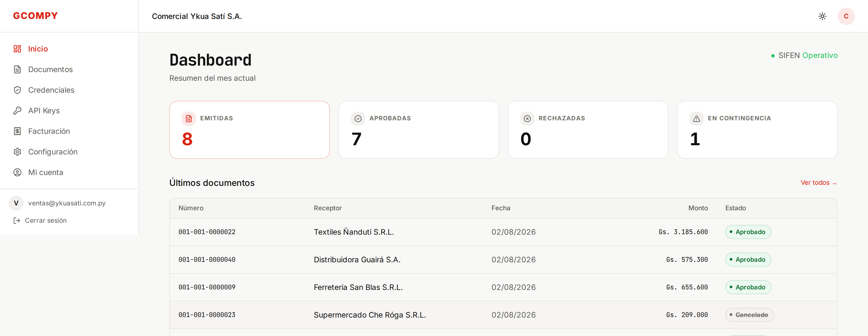Click the Número column header
This screenshot has height=336, width=868.
pos(191,208)
